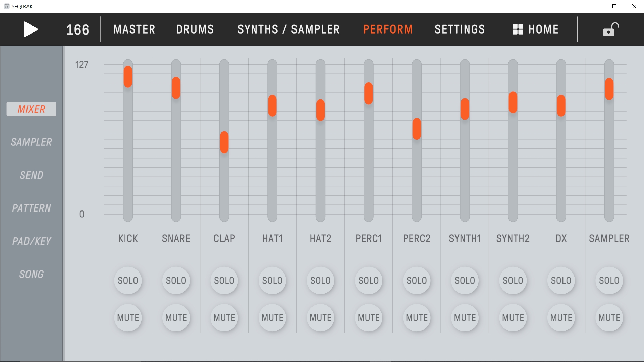The height and width of the screenshot is (362, 644).
Task: Click the SEQTRAK app icon in title bar
Action: (x=6, y=6)
